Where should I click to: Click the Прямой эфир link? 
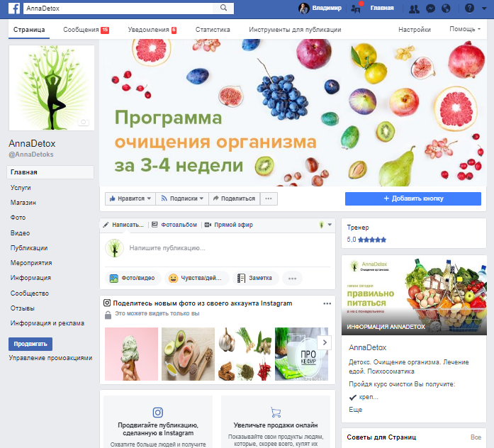pyautogui.click(x=229, y=225)
